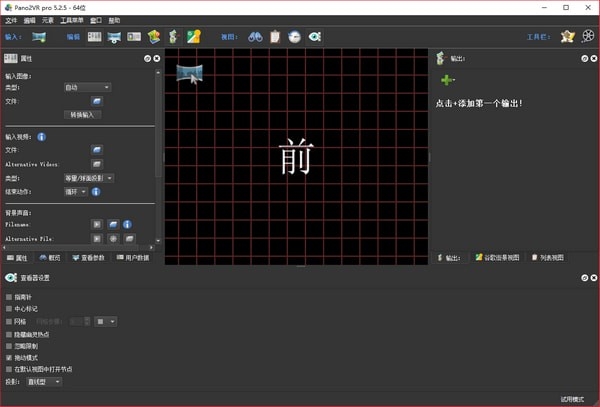The width and height of the screenshot is (600, 407).
Task: Switch to the 用户数据 tab
Action: (x=133, y=258)
